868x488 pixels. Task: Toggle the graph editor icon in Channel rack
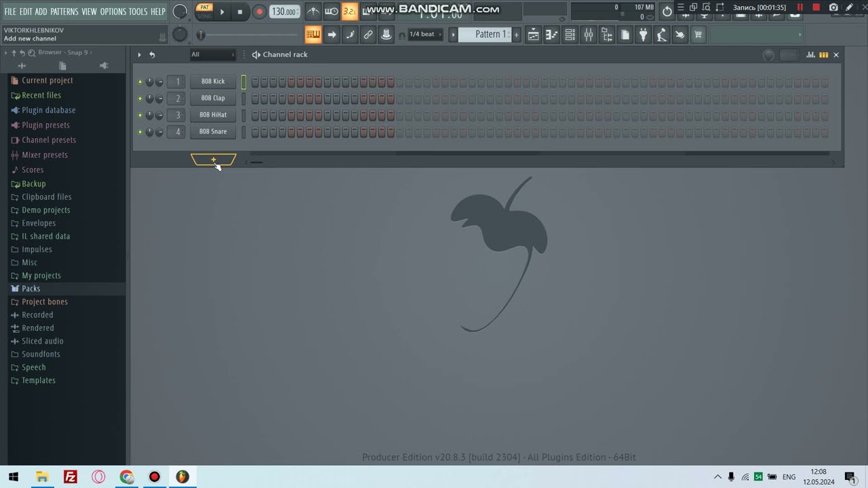pyautogui.click(x=810, y=55)
